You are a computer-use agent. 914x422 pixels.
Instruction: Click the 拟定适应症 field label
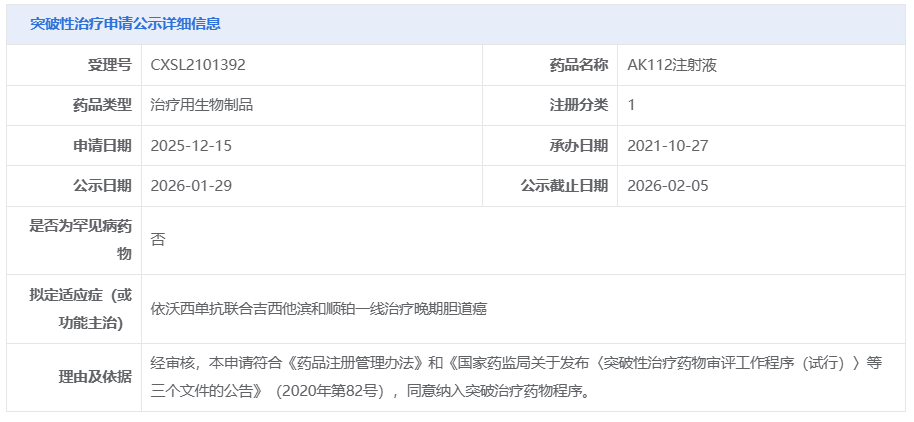tap(82, 309)
